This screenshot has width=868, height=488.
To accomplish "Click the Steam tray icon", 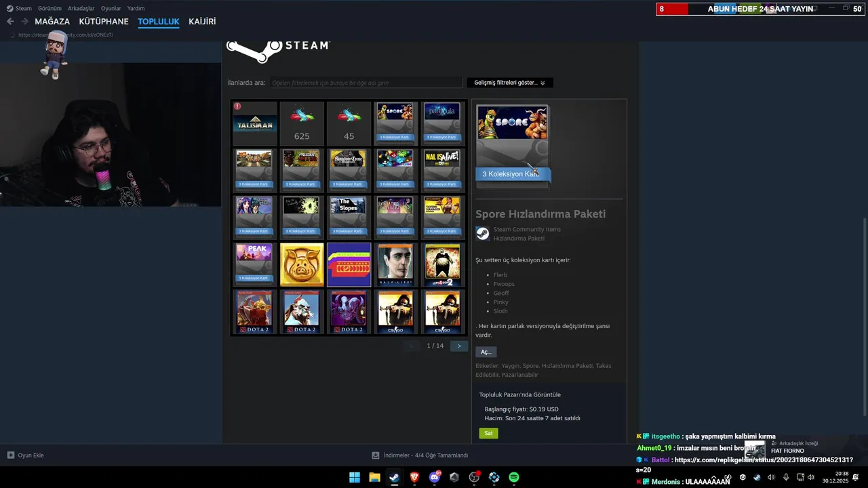I will (x=757, y=477).
